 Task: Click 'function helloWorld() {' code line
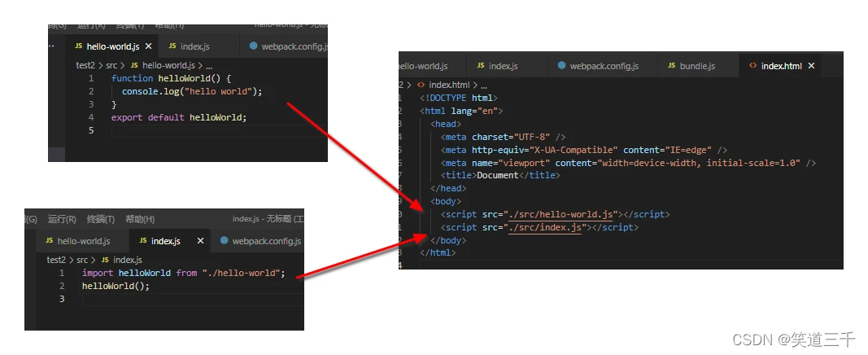[171, 78]
